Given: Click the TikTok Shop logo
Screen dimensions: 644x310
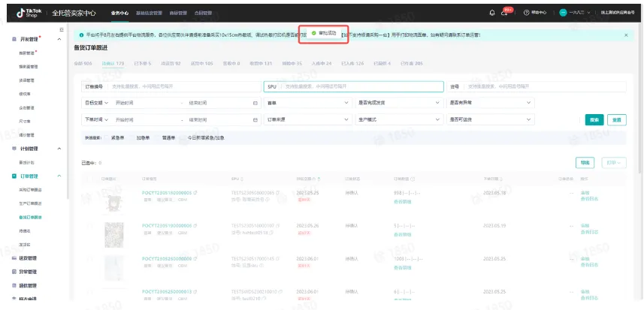Looking at the screenshot, I should [29, 13].
